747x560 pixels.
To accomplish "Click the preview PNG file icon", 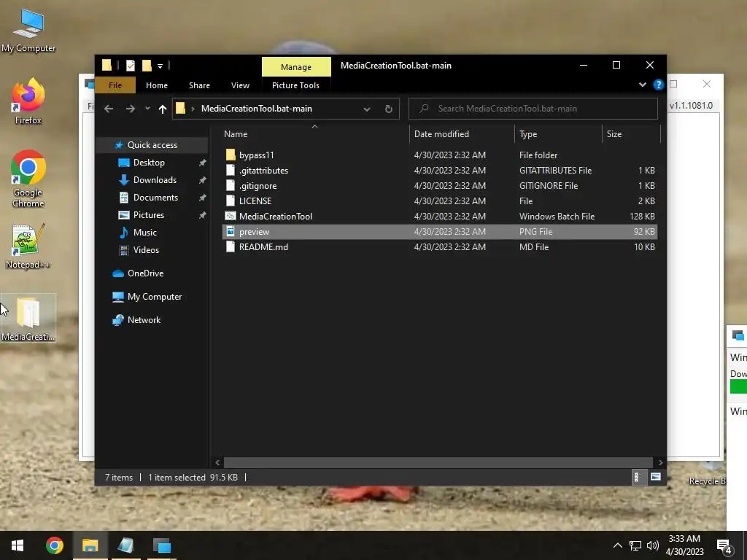I will [x=231, y=231].
